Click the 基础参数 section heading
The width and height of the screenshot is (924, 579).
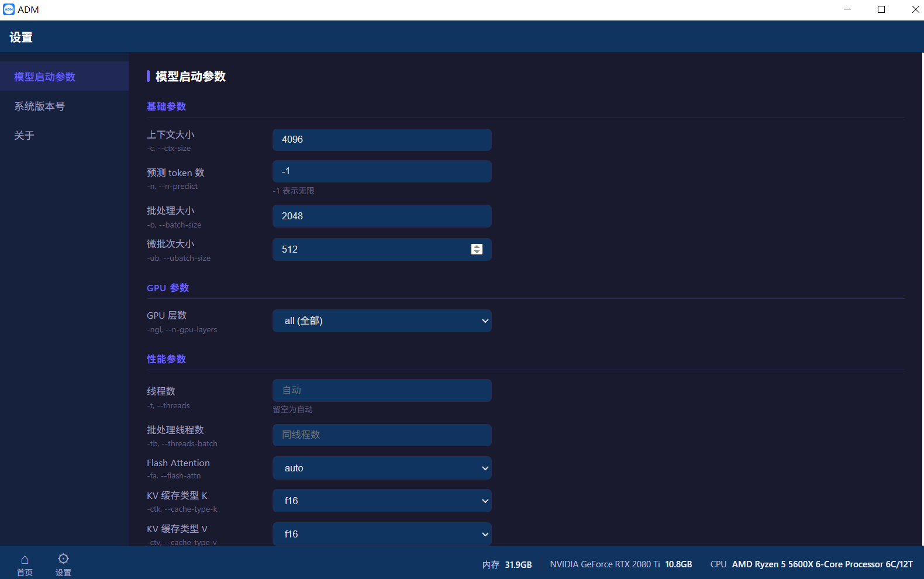[x=166, y=106]
